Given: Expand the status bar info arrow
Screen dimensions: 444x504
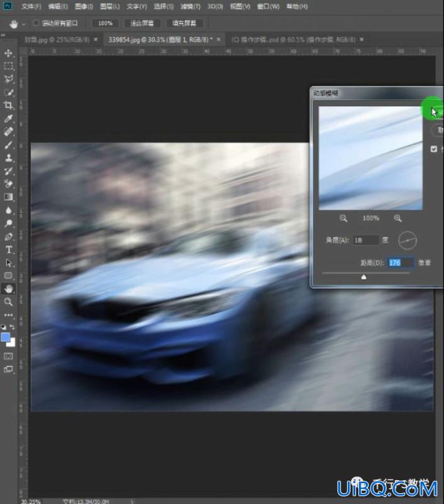Looking at the screenshot, I should (x=132, y=501).
